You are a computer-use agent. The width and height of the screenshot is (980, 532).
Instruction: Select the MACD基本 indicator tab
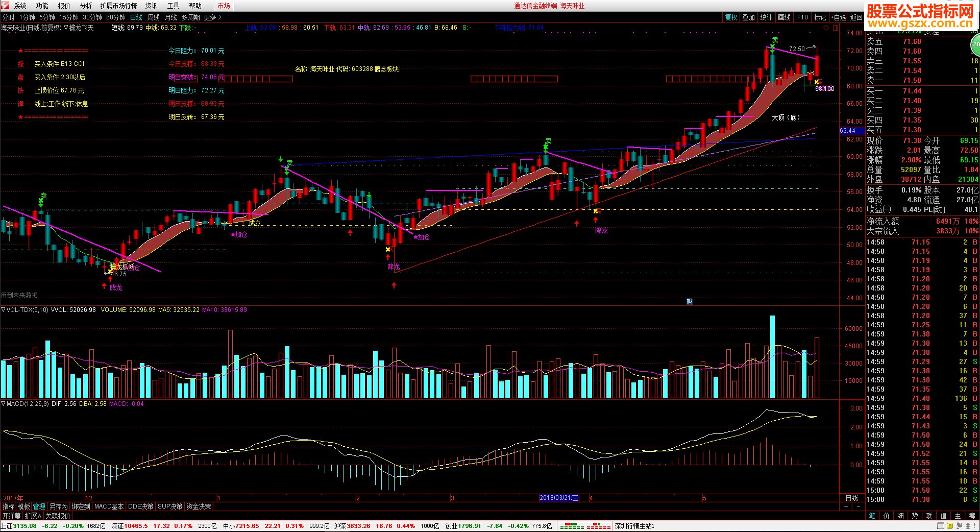click(x=109, y=506)
